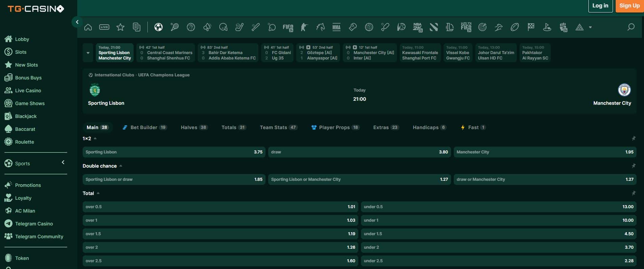644x269 pixels.
Task: Select the Dota 2 esports icon
Action: click(x=434, y=27)
